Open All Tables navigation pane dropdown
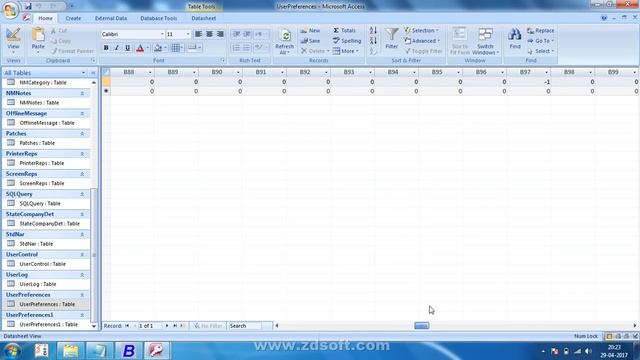The height and width of the screenshot is (360, 640). tap(84, 73)
